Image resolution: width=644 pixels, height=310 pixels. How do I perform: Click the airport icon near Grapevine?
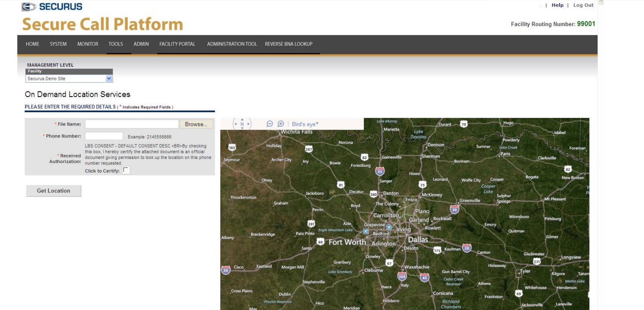(389, 227)
